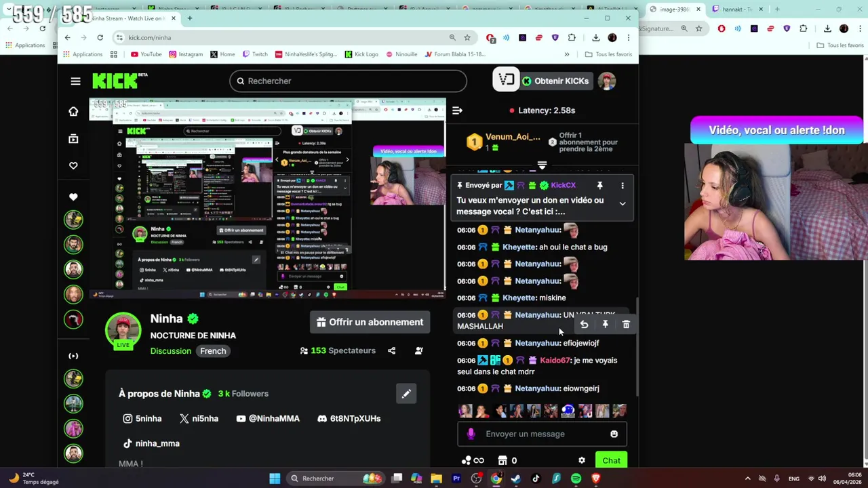Pin the MASHALLAH chat message
This screenshot has width=868, height=488.
[x=605, y=325]
